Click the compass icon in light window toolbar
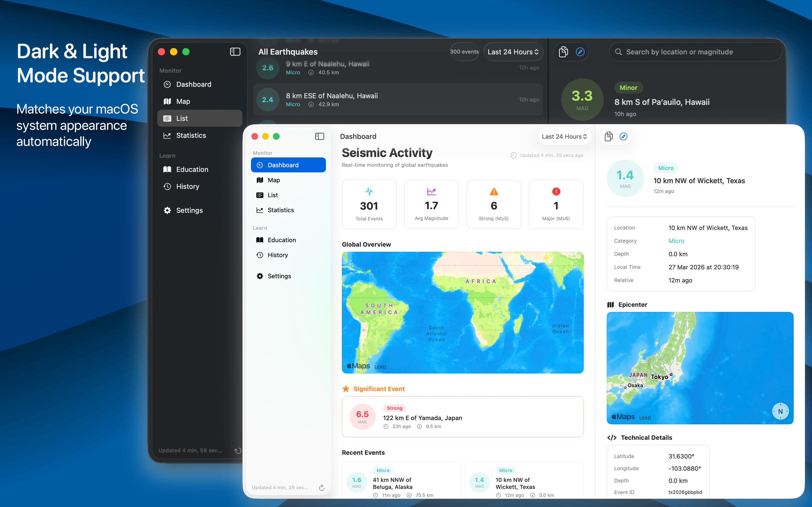This screenshot has width=812, height=507. [623, 137]
